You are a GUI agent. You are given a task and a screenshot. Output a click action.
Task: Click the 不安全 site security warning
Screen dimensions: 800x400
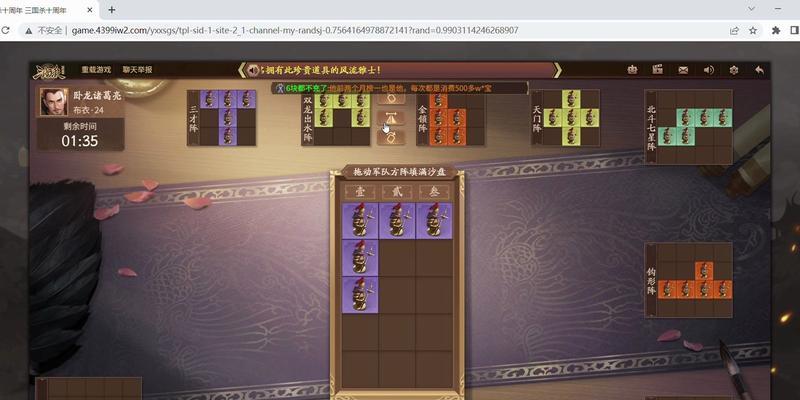44,31
